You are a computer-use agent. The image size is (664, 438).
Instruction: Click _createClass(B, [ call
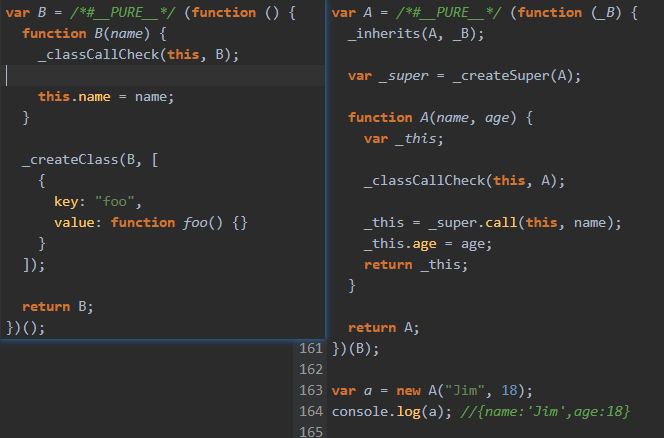point(90,160)
